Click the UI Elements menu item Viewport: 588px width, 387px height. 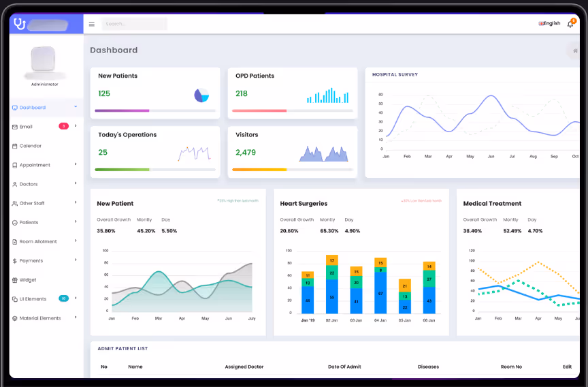[33, 299]
